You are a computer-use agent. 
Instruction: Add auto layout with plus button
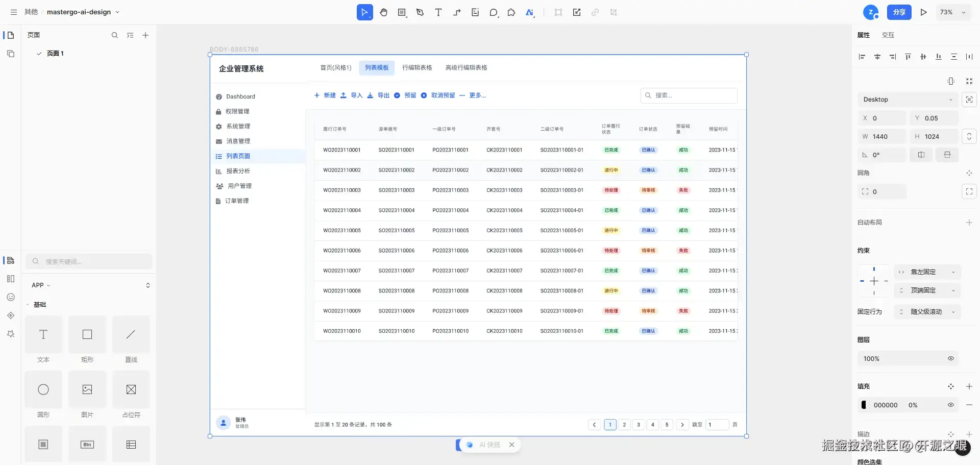click(x=969, y=223)
